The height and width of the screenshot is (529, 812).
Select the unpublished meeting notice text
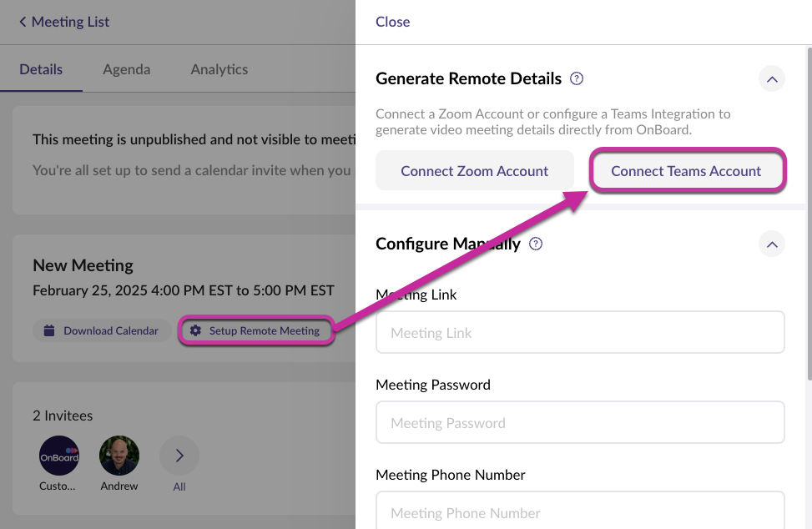tap(194, 139)
